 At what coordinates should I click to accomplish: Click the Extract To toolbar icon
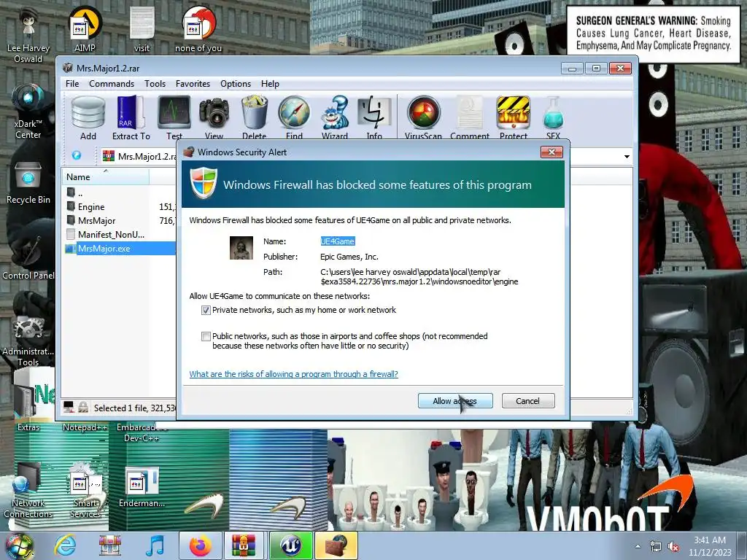click(131, 118)
